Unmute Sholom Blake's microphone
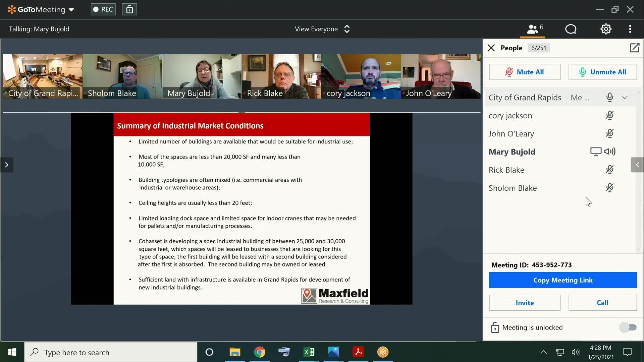Screen dimensions: 644x362 [x=609, y=188]
